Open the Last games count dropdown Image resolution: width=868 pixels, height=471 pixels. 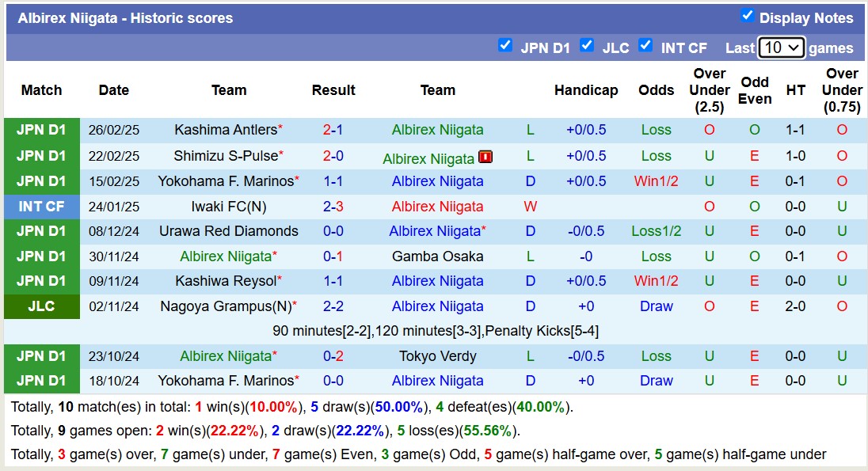(x=781, y=47)
